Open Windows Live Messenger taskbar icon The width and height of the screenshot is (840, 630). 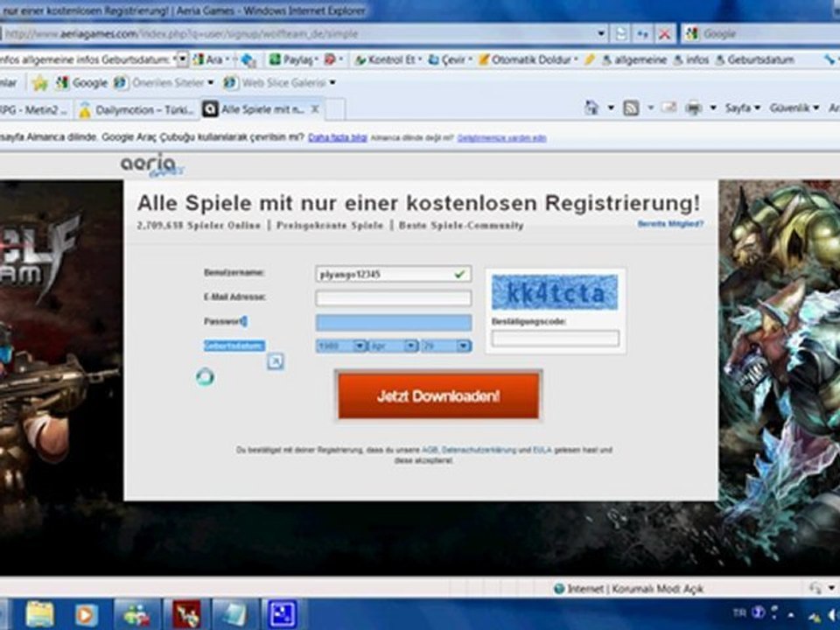(x=137, y=614)
